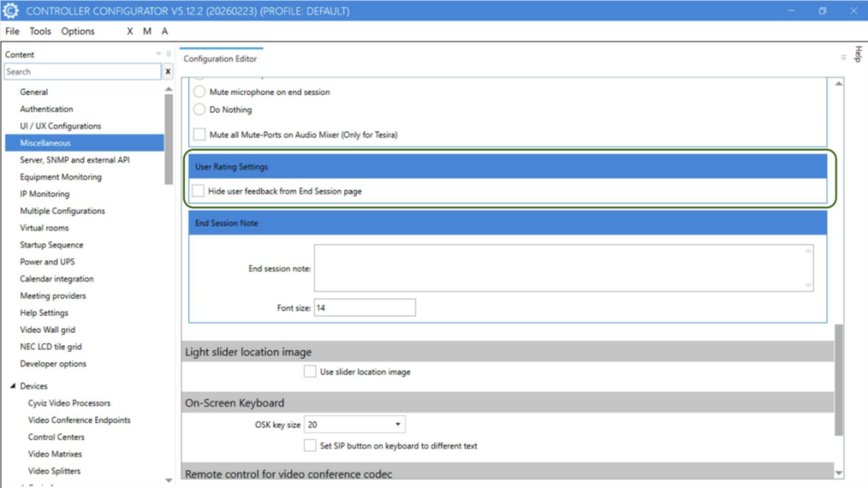Open Cyviz Video Processors under Devices
This screenshot has width=868, height=488.
click(x=69, y=403)
